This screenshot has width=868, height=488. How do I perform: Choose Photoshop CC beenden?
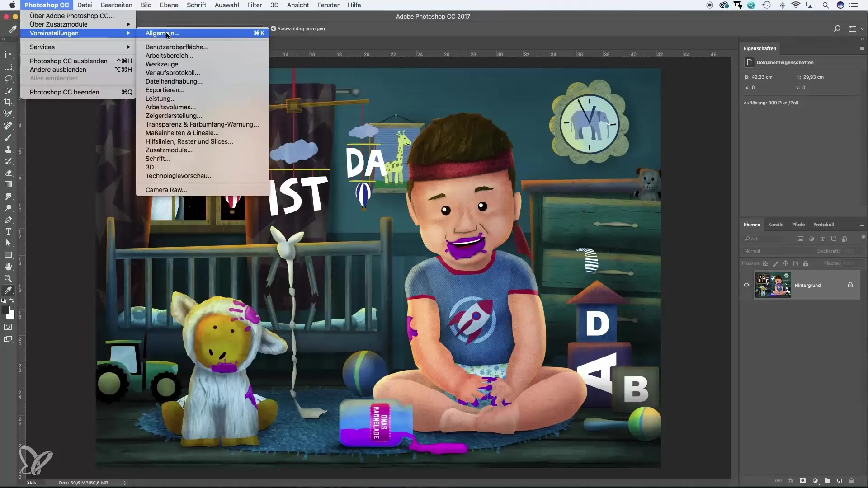click(78, 92)
